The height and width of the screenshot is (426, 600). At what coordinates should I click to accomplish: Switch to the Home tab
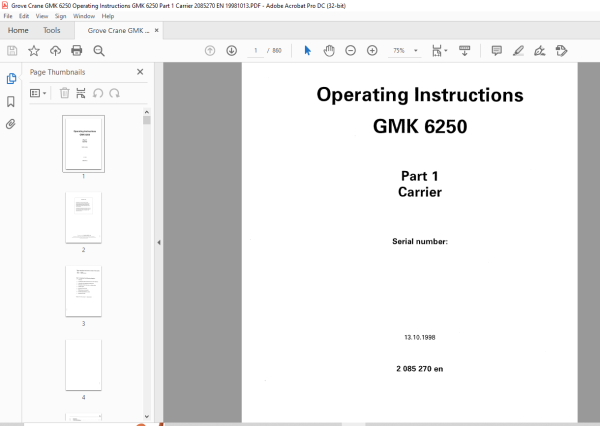coord(18,30)
